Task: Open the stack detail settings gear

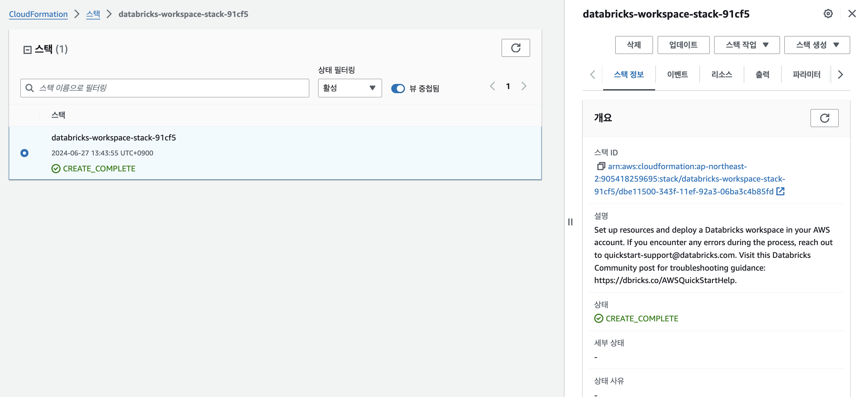Action: pos(827,14)
